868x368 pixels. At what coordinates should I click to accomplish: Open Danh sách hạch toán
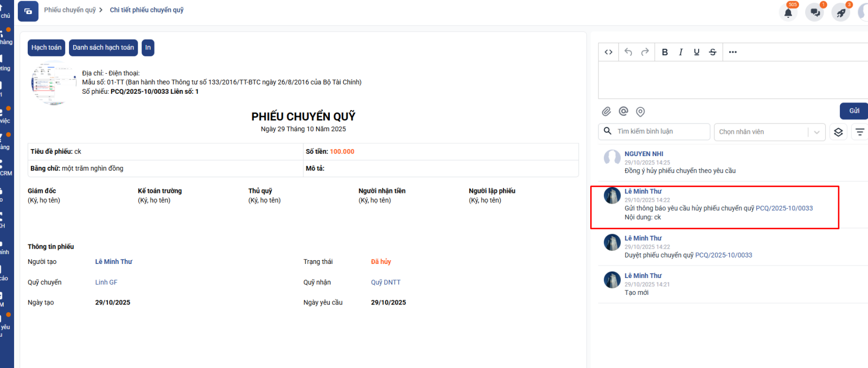pos(103,48)
